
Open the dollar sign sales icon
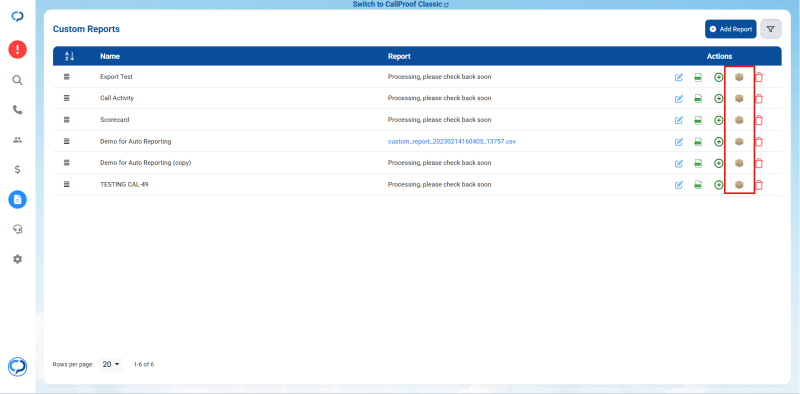point(17,169)
